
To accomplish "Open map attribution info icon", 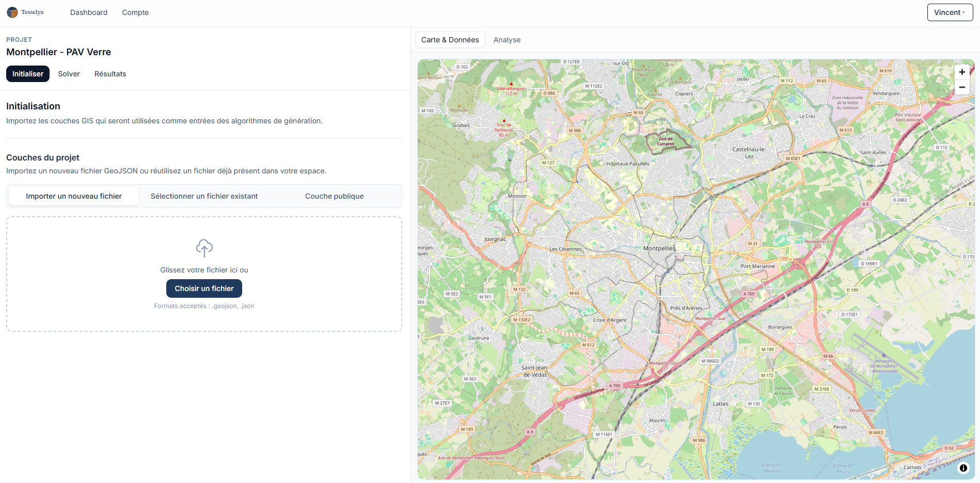I will (963, 468).
